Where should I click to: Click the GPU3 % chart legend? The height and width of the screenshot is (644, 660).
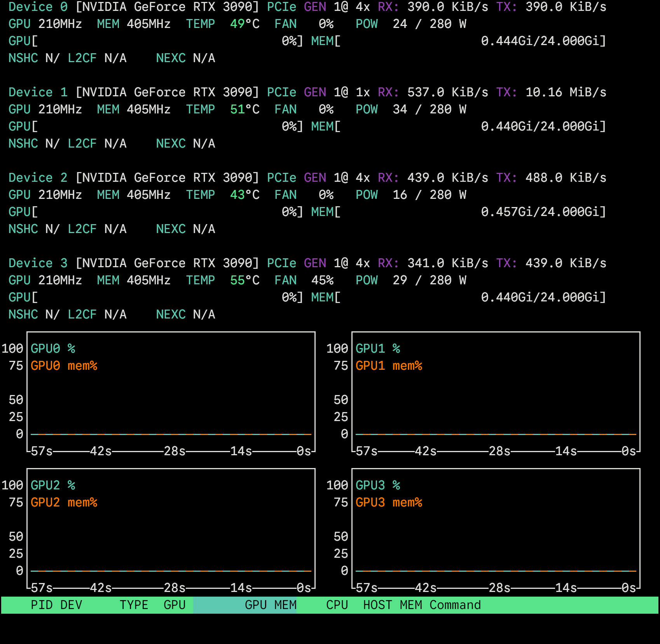[378, 485]
